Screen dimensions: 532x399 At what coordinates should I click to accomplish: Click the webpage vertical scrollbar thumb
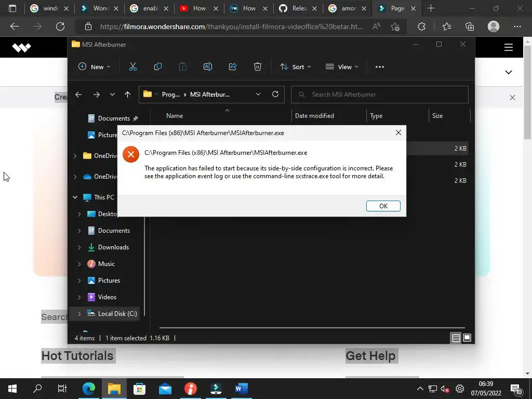(527, 91)
